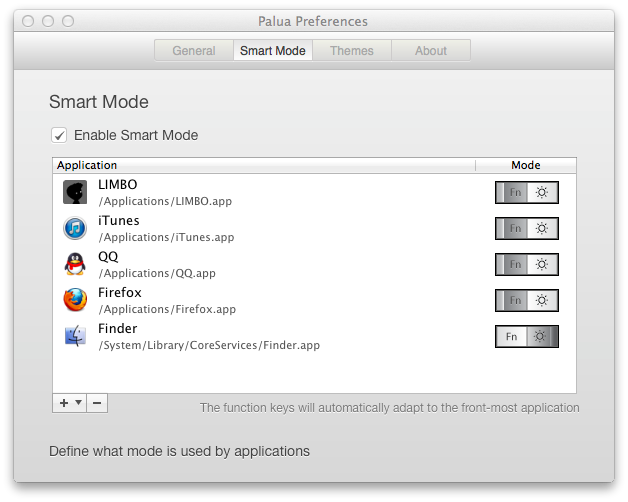Toggle the Fn mode switch for Finder
Image resolution: width=628 pixels, height=502 pixels.
click(527, 337)
